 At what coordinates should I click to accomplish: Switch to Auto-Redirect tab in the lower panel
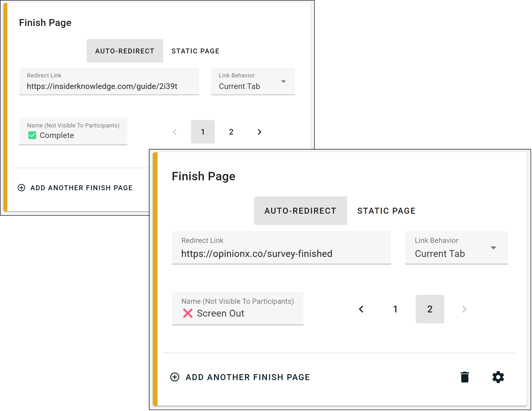point(300,211)
